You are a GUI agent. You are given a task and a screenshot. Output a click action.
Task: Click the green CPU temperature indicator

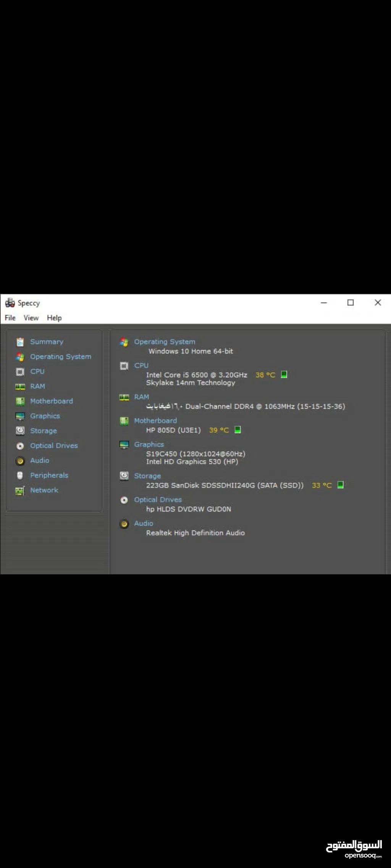click(284, 375)
